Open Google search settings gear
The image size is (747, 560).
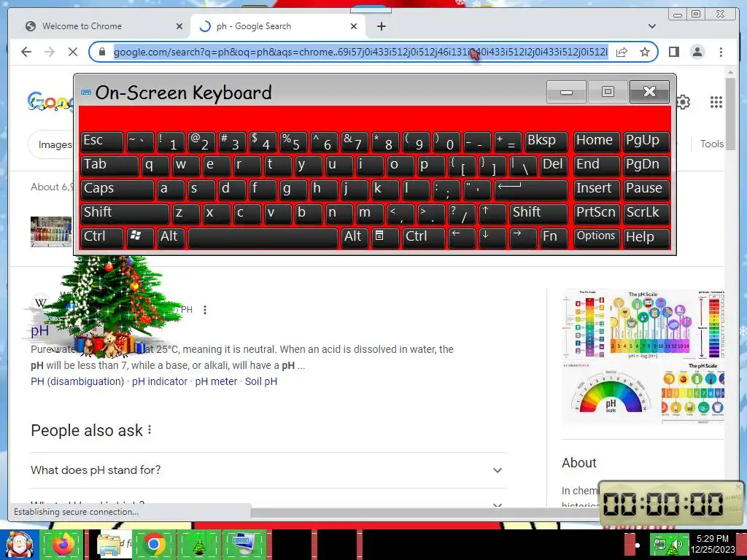683,102
